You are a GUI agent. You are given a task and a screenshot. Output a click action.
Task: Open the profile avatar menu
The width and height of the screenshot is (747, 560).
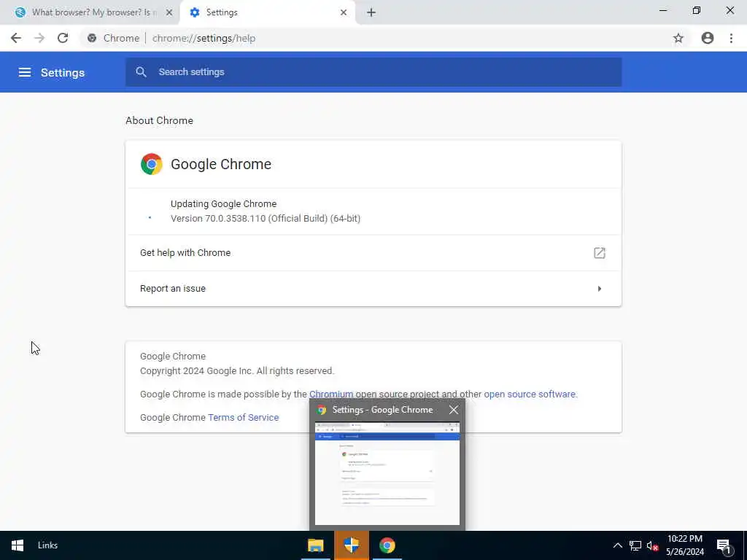[x=708, y=38]
